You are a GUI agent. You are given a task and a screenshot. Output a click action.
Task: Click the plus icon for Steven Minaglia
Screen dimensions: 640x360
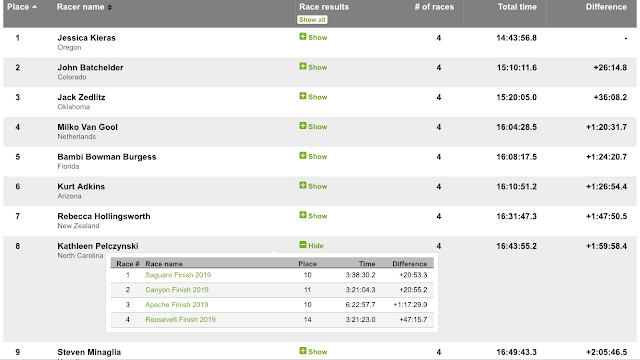point(302,351)
